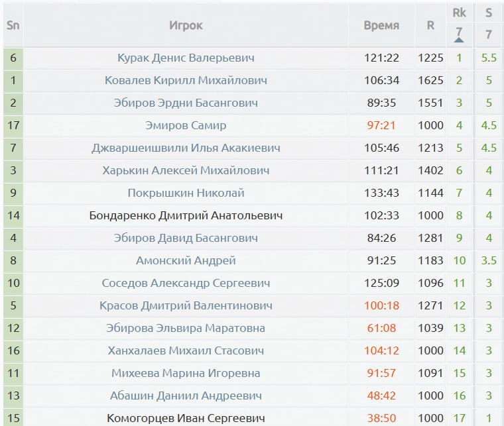Sort by the Время column header
The width and height of the screenshot is (504, 426).
(381, 25)
